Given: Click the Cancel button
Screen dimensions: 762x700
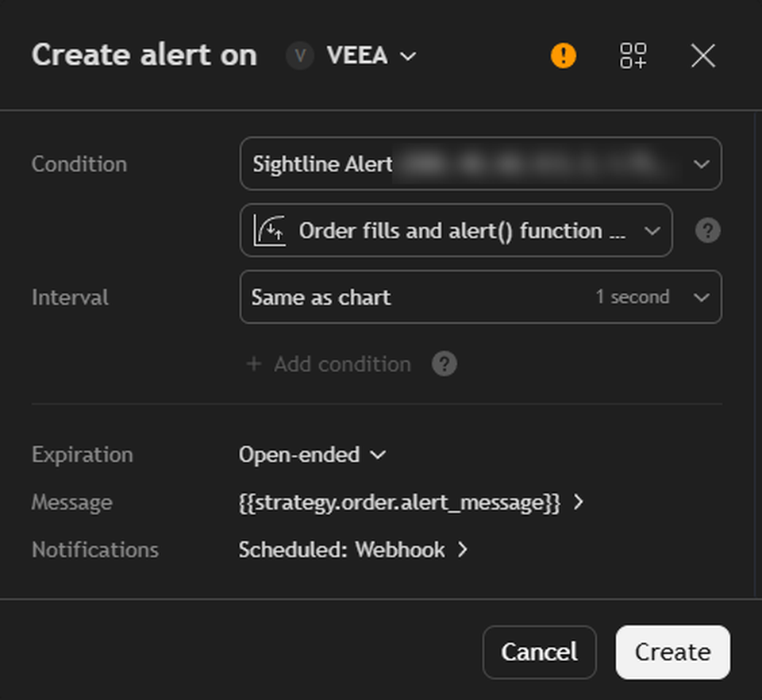Looking at the screenshot, I should (540, 652).
